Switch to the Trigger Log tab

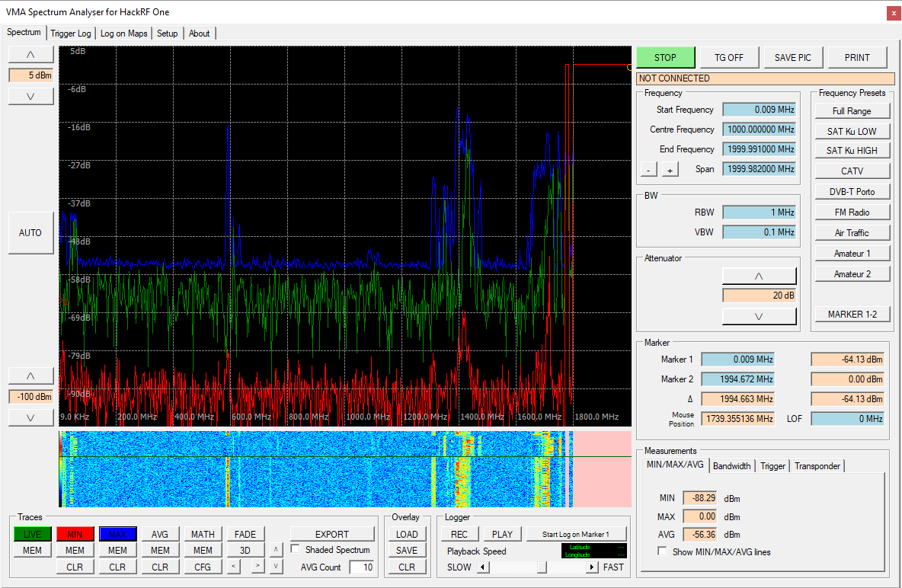[70, 33]
